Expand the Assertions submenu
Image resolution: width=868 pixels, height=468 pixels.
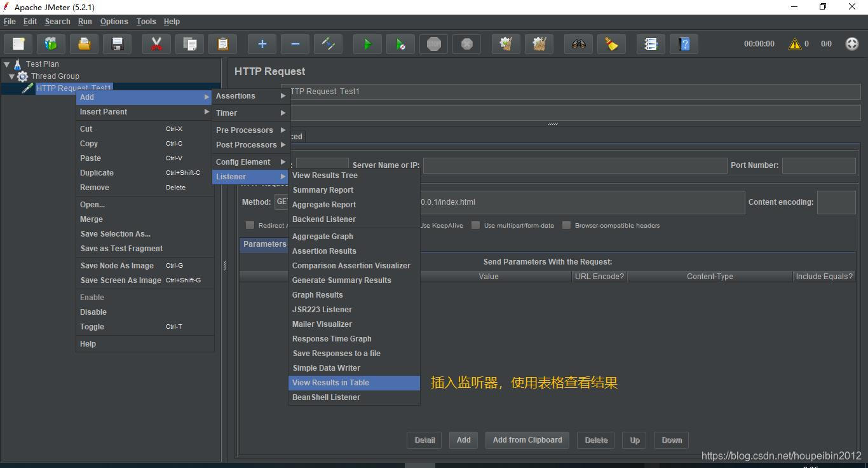[251, 96]
